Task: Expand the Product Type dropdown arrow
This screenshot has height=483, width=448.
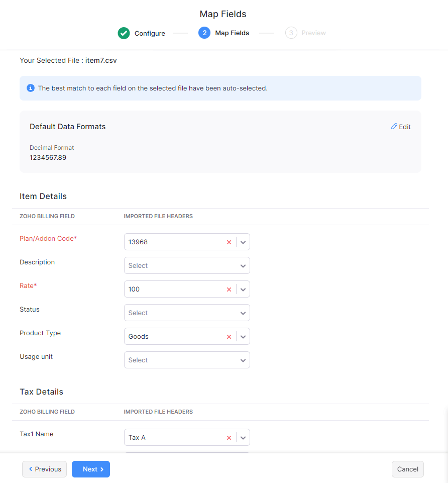Action: coord(243,337)
